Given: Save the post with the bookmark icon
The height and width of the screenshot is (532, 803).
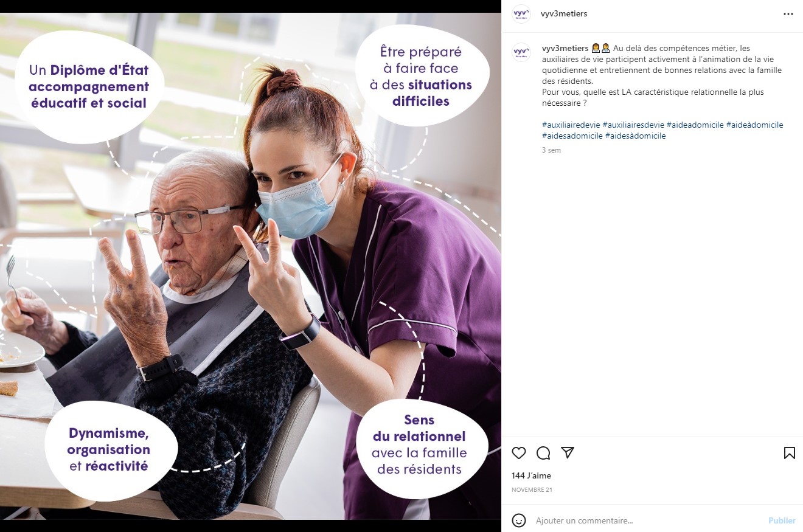Looking at the screenshot, I should coord(789,453).
